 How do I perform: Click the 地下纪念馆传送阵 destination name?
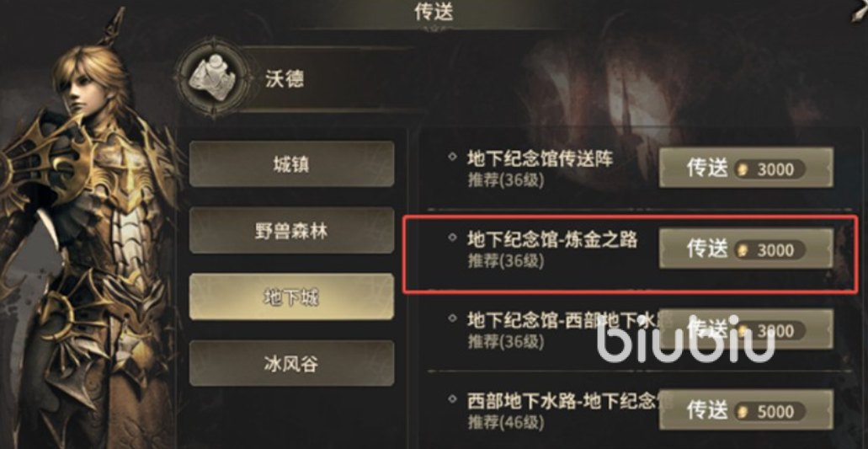click(541, 159)
